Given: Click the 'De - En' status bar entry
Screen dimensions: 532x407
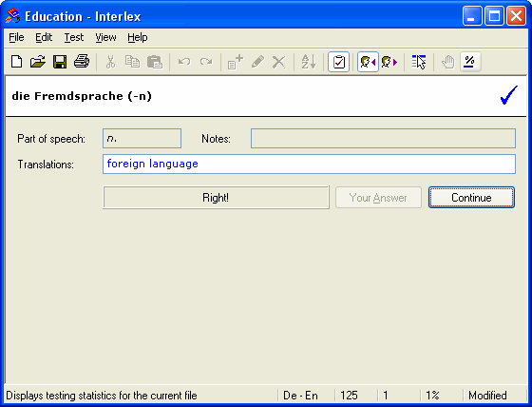Looking at the screenshot, I should coord(300,396).
